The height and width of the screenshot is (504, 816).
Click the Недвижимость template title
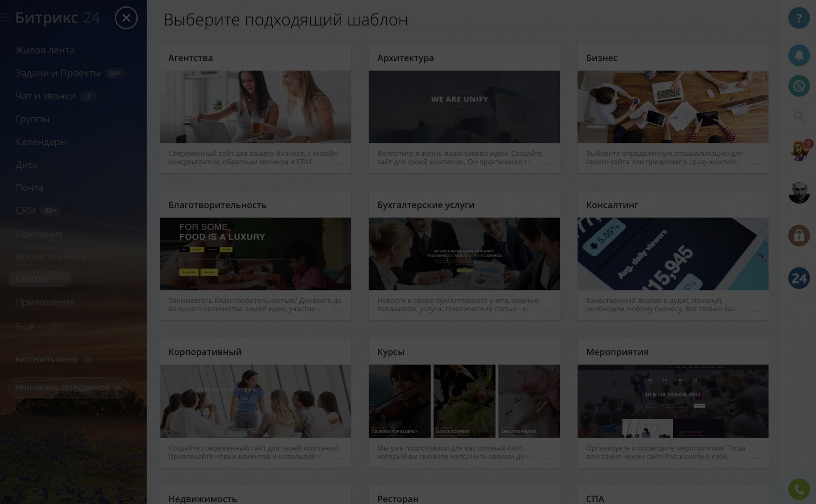pos(202,499)
